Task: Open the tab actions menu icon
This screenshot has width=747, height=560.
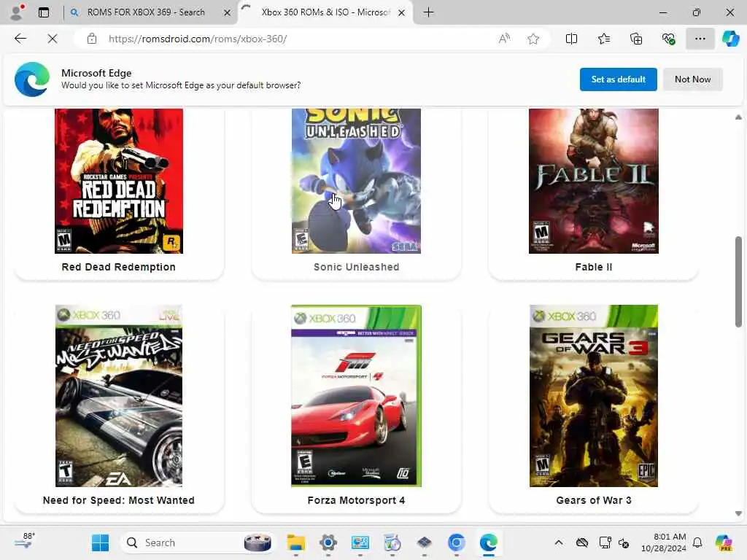Action: [44, 12]
